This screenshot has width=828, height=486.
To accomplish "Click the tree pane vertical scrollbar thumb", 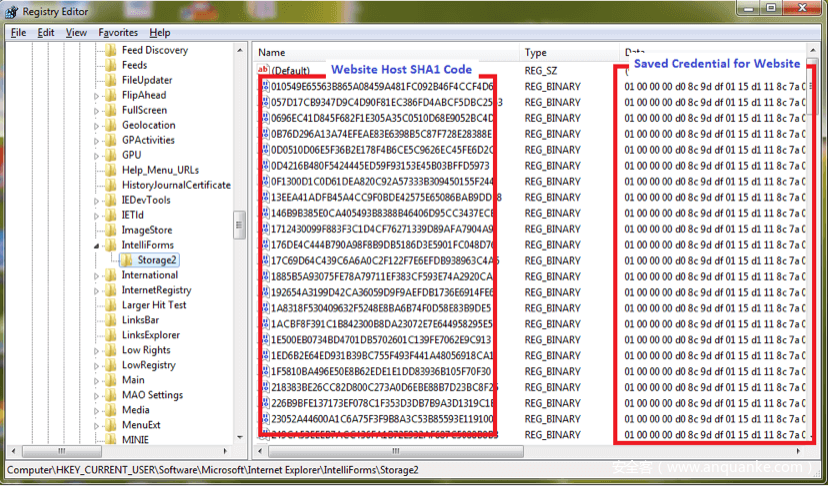I will 240,225.
